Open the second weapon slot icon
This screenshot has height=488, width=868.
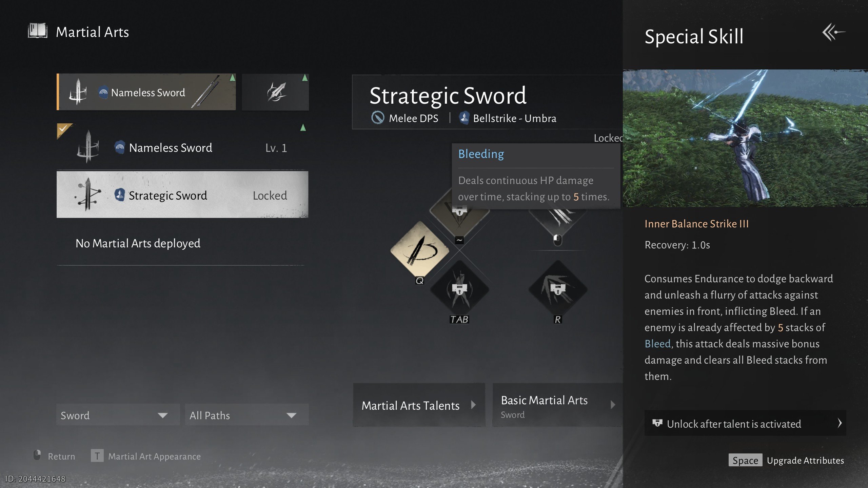[275, 92]
